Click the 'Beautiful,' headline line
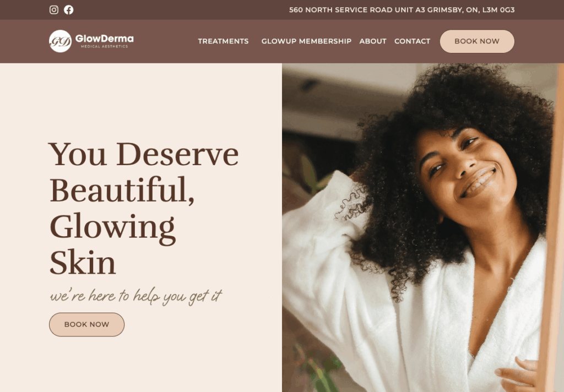 coord(122,190)
